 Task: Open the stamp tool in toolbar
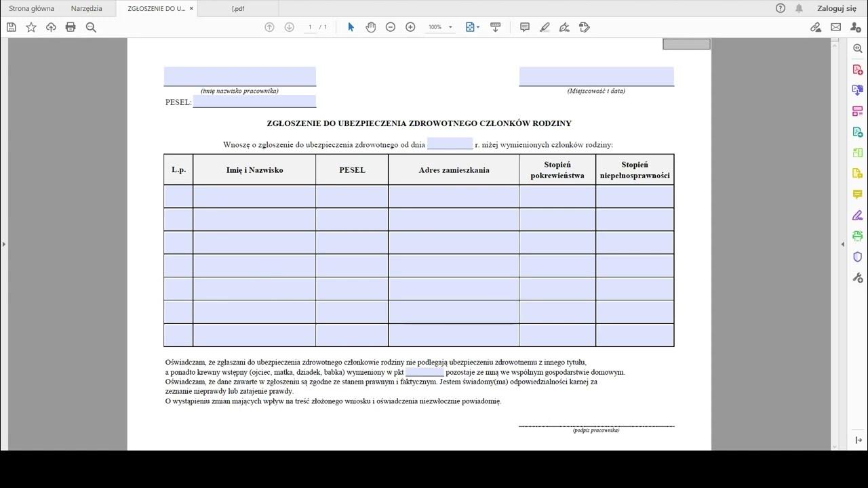pos(585,27)
